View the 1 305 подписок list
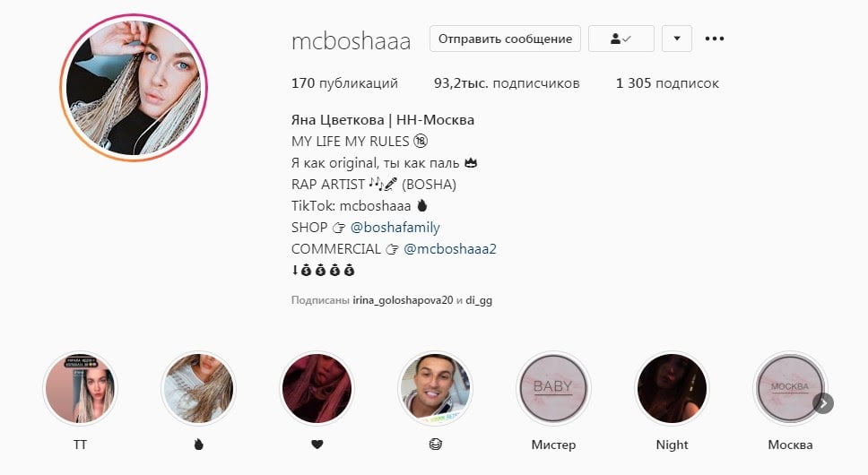 (667, 83)
